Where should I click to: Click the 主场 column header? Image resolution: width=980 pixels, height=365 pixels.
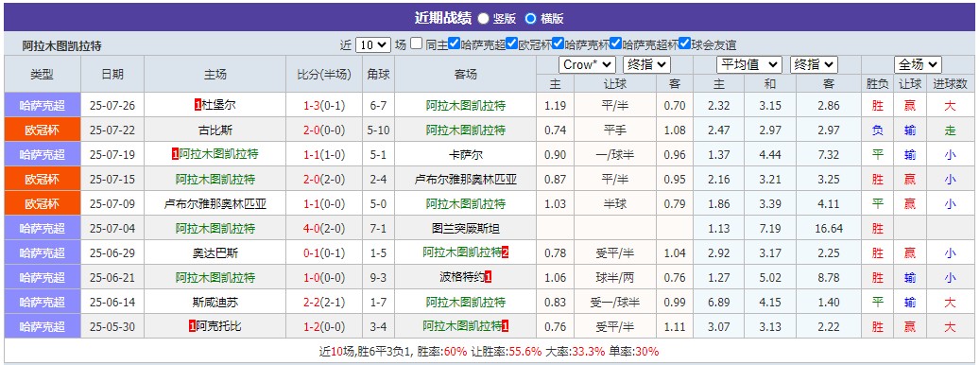click(215, 75)
